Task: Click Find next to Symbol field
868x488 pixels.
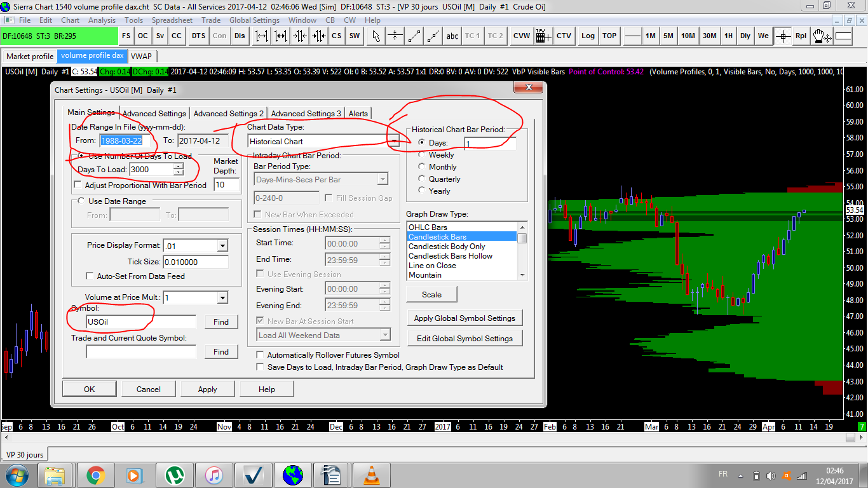Action: [x=221, y=322]
